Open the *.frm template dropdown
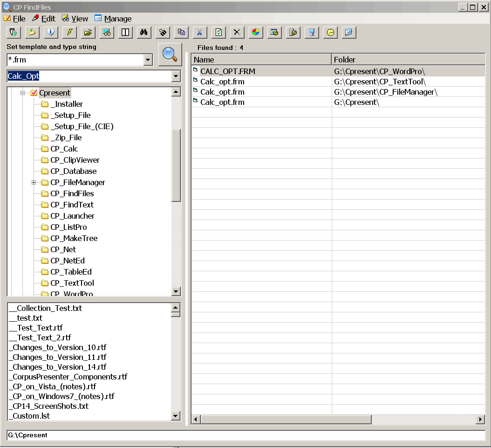491x448 pixels. [x=148, y=60]
